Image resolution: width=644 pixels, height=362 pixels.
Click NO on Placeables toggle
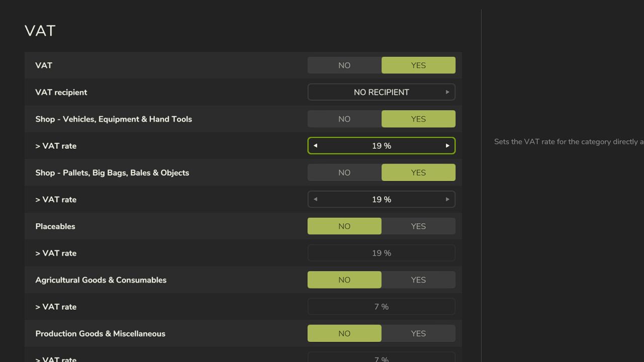(345, 226)
